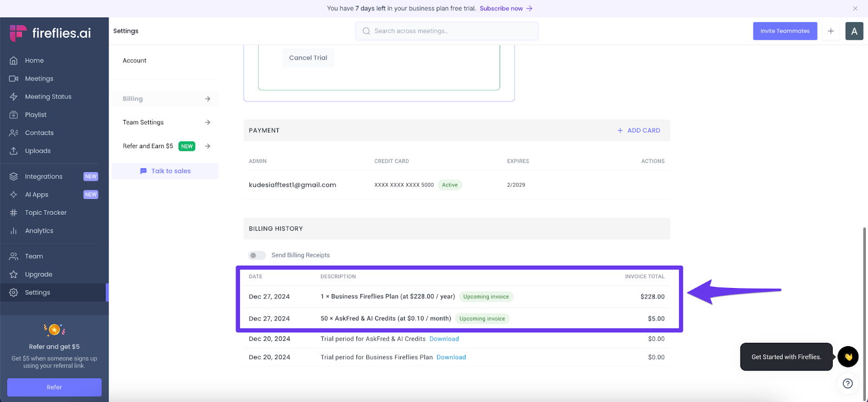This screenshot has width=868, height=402.
Task: Click the waving hand onboarding icon
Action: tap(848, 357)
